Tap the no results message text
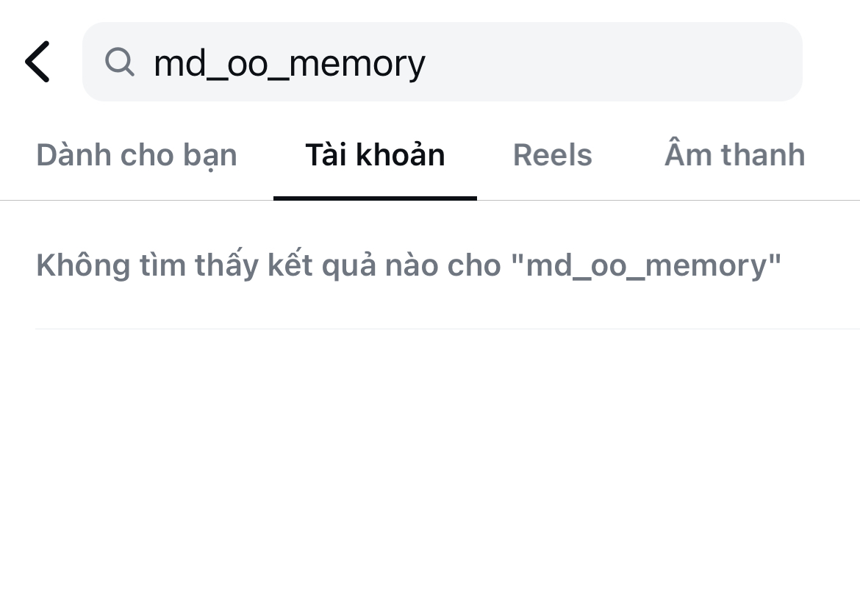 (x=407, y=265)
